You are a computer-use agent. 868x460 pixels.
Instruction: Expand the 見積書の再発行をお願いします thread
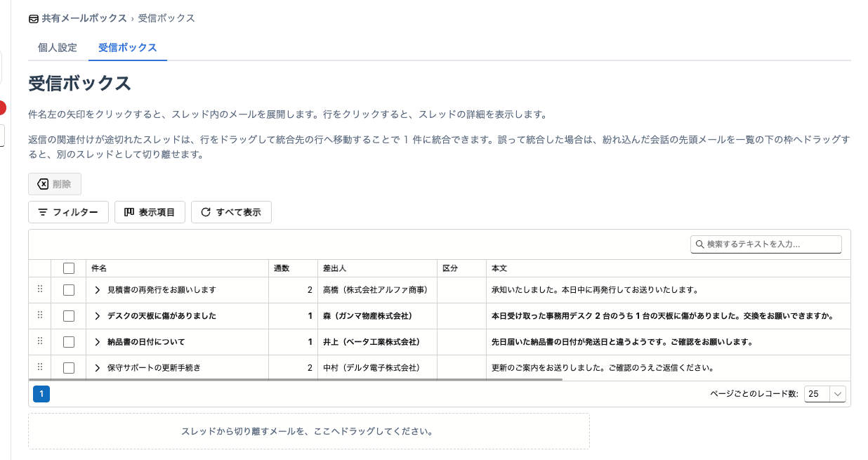pyautogui.click(x=98, y=290)
